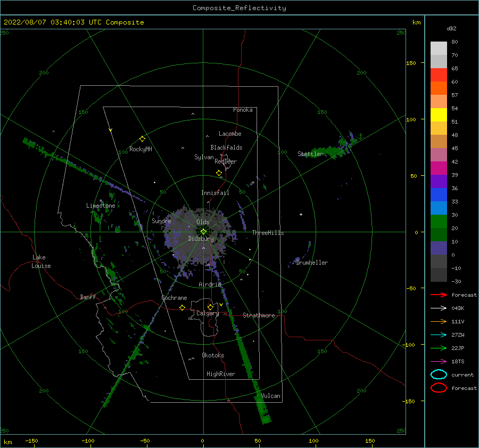Select the magenta 39-42 dBZ swatch
Image resolution: width=479 pixels, height=448 pixels.
(439, 168)
